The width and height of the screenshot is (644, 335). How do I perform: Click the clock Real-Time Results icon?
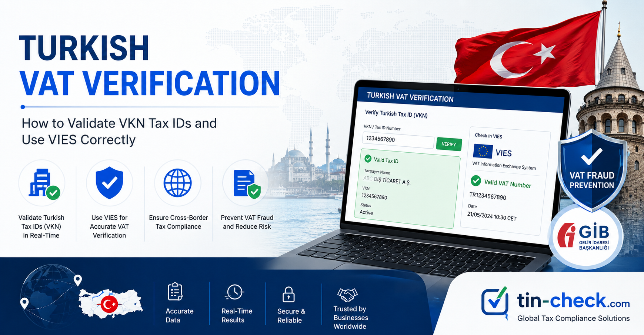pyautogui.click(x=234, y=292)
